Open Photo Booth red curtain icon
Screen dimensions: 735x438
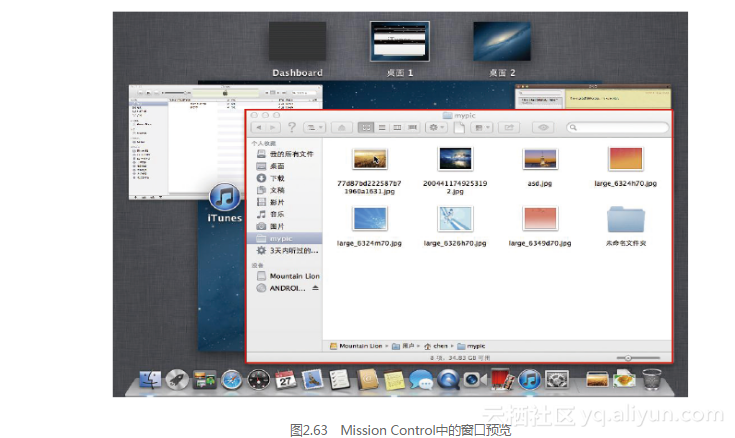pos(502,379)
